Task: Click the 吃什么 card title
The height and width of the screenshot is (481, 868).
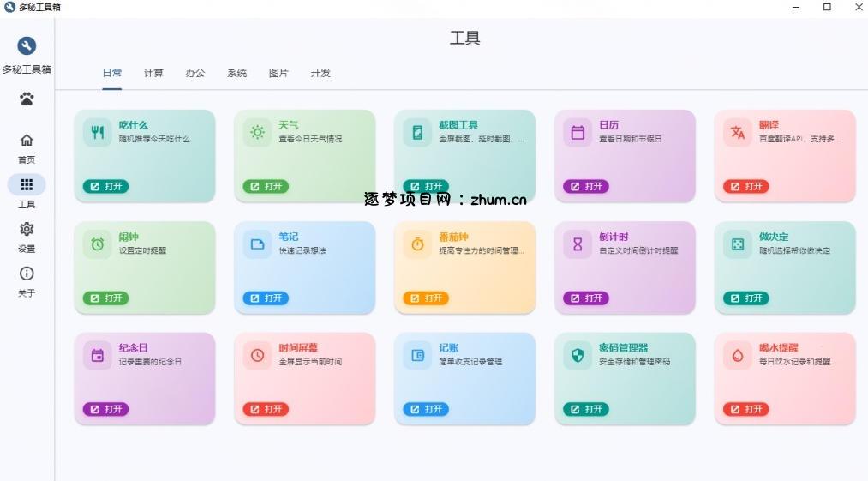Action: click(134, 125)
